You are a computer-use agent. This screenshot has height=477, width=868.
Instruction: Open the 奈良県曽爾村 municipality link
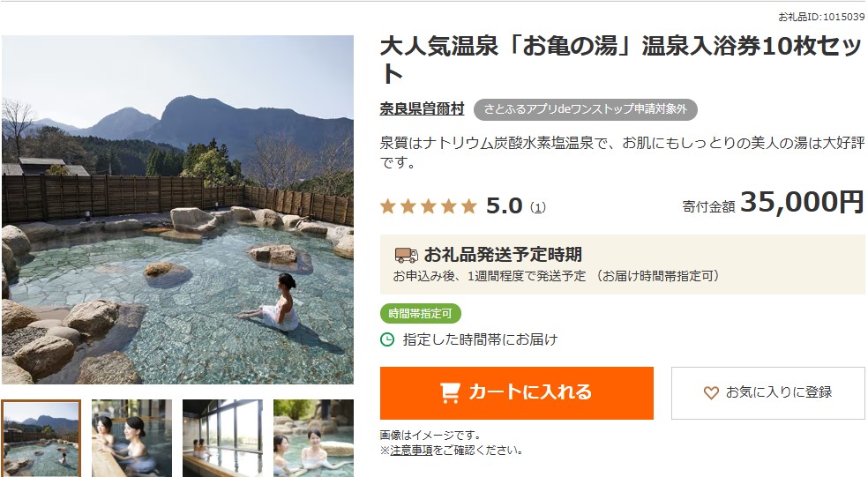coord(422,109)
